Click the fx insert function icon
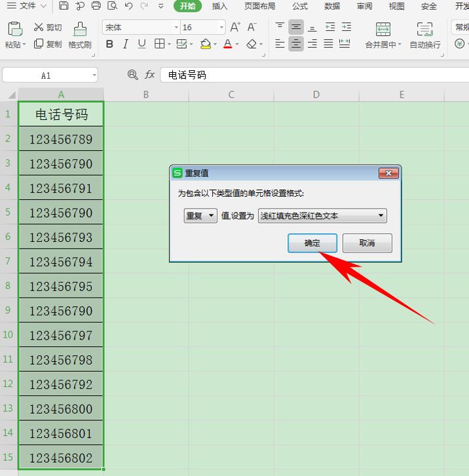Image resolution: width=469 pixels, height=476 pixels. point(149,74)
